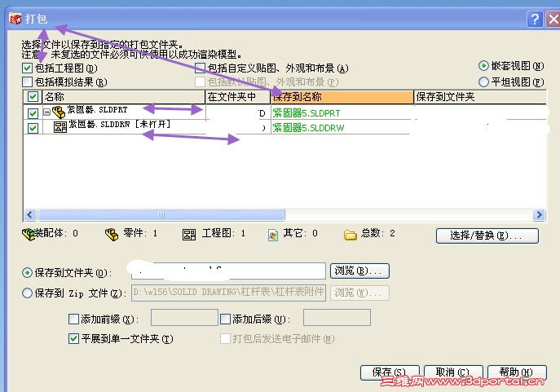Select 保存到 Zip 文件 radio option
The height and width of the screenshot is (392, 560).
click(27, 293)
